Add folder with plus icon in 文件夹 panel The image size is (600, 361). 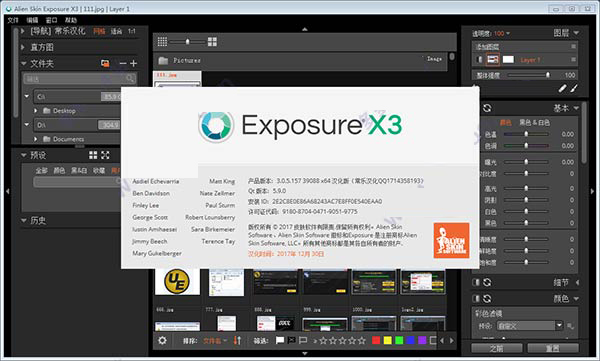(134, 63)
